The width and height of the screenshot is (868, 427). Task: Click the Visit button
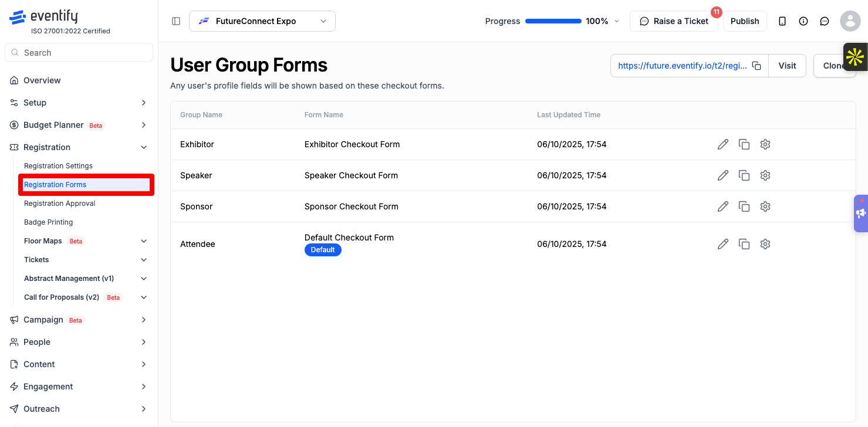pos(787,66)
